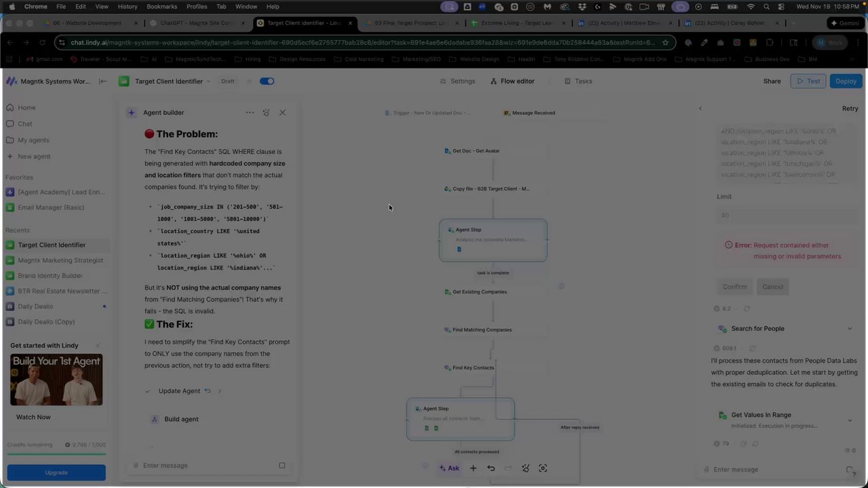
Task: Expand the Search for People step
Action: point(850,329)
